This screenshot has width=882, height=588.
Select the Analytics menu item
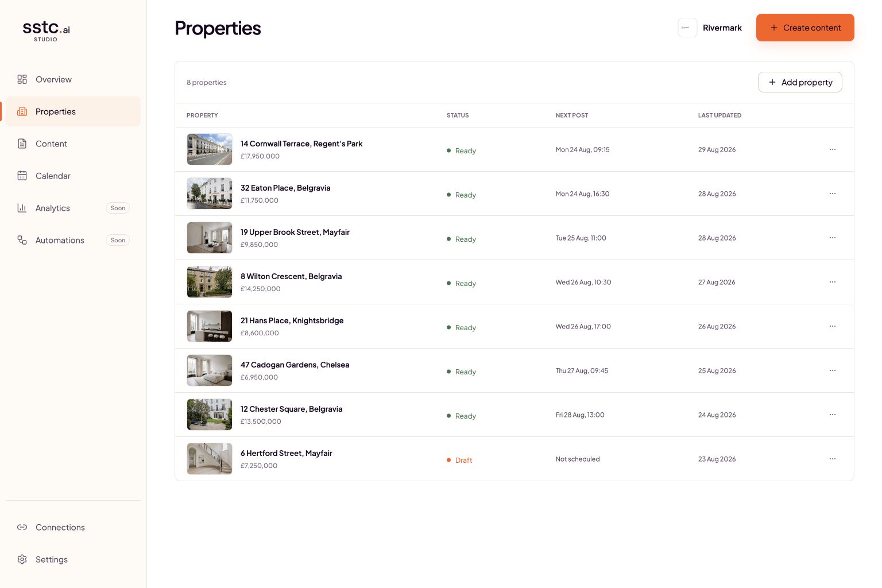(73, 208)
